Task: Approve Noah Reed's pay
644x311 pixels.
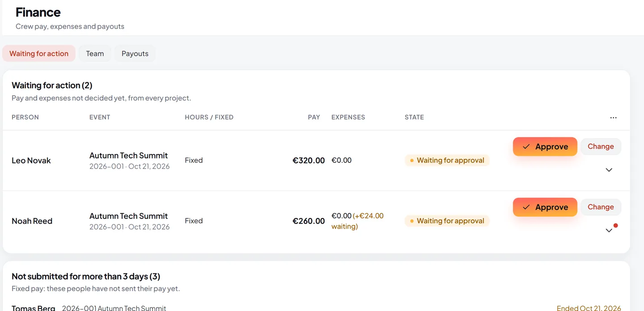Action: click(545, 207)
